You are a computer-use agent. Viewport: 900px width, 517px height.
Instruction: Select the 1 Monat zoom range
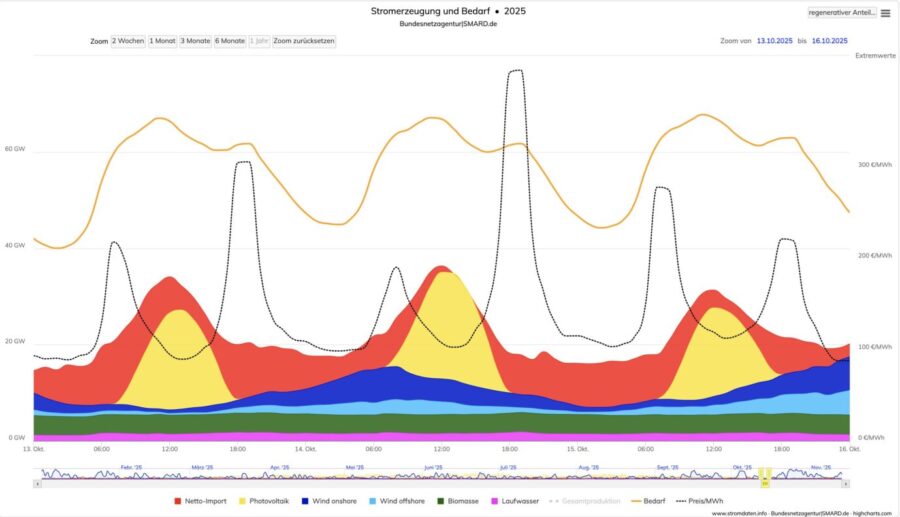pos(162,41)
